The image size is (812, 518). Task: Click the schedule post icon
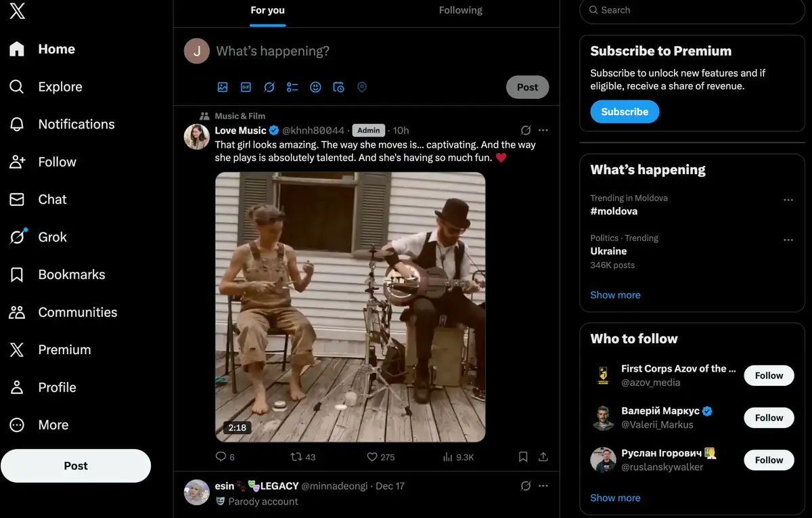338,87
